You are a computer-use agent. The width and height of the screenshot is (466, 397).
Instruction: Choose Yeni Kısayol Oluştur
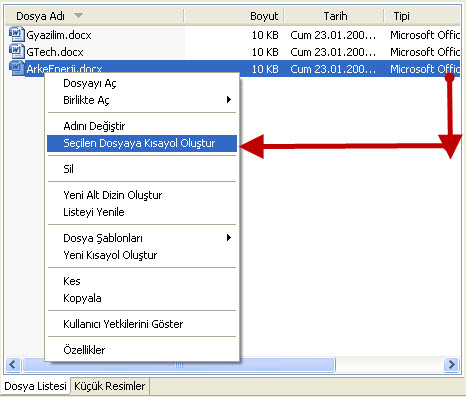(x=142, y=255)
